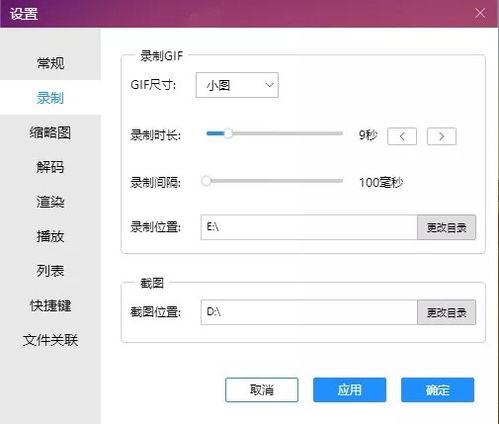Increase recording duration with right arrow
The width and height of the screenshot is (499, 424).
(441, 136)
